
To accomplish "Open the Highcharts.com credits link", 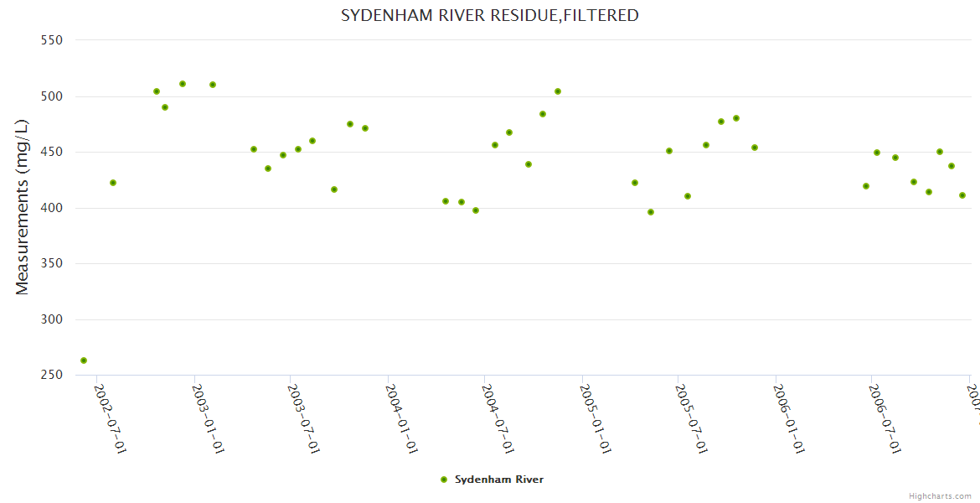I will click(x=940, y=495).
